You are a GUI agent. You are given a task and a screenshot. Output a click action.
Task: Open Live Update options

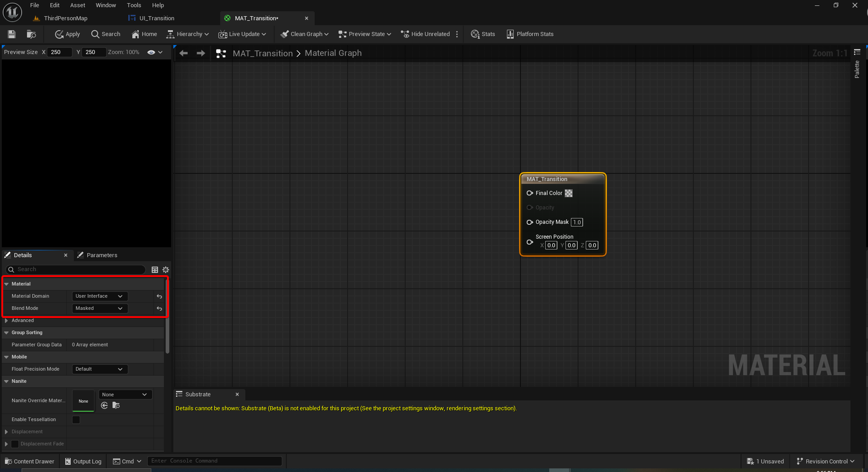tap(242, 34)
